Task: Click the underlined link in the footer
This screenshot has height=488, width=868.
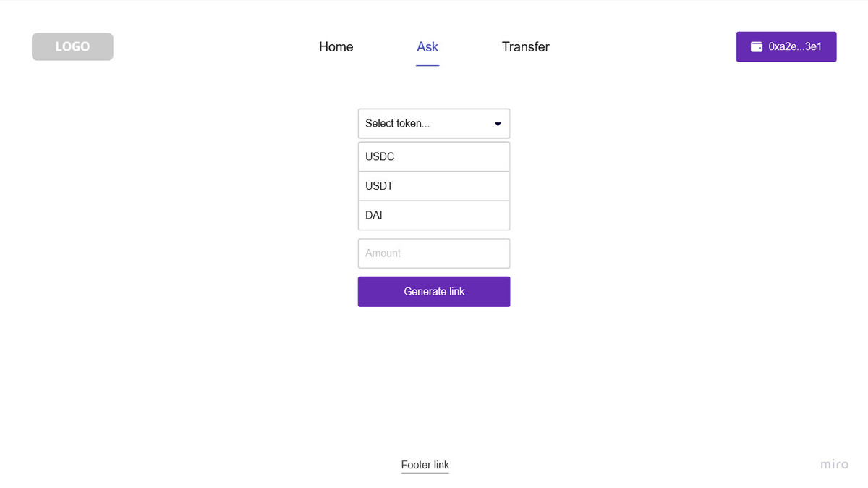Action: [x=425, y=466]
